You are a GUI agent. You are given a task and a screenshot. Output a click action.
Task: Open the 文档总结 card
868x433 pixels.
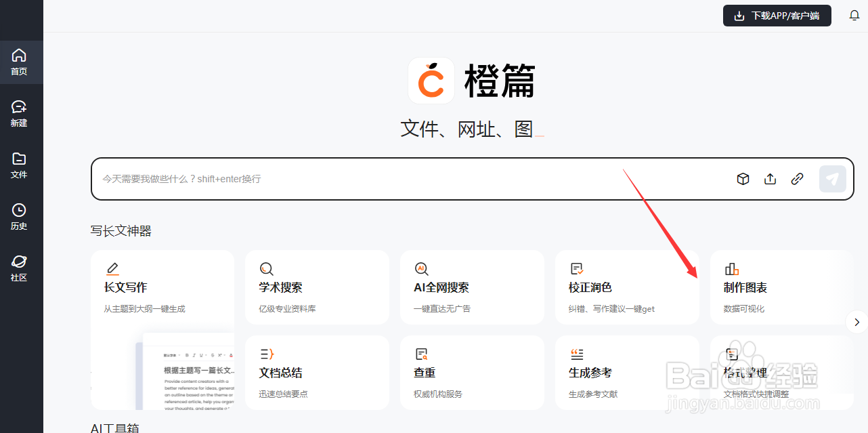tap(317, 373)
